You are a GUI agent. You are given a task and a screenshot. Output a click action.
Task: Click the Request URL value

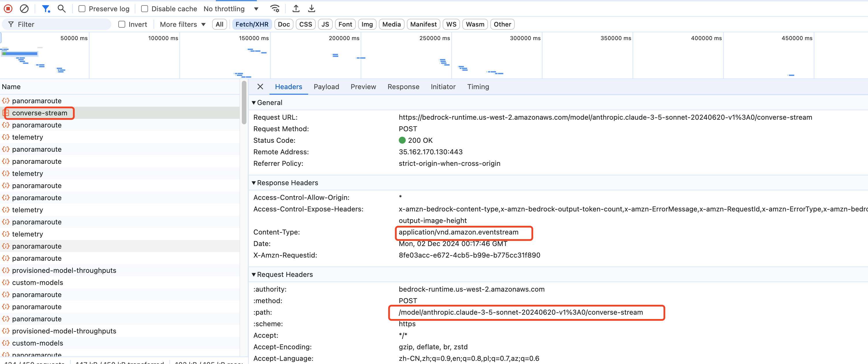tap(605, 117)
